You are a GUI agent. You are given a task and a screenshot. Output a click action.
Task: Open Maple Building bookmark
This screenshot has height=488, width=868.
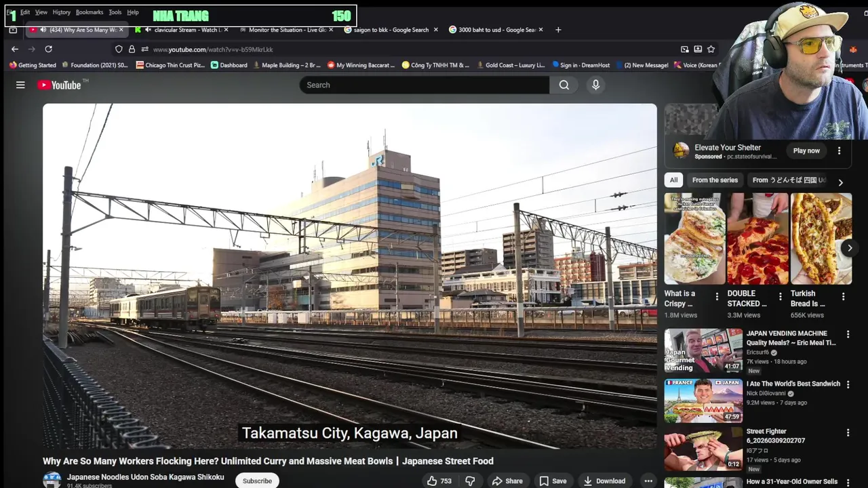287,65
